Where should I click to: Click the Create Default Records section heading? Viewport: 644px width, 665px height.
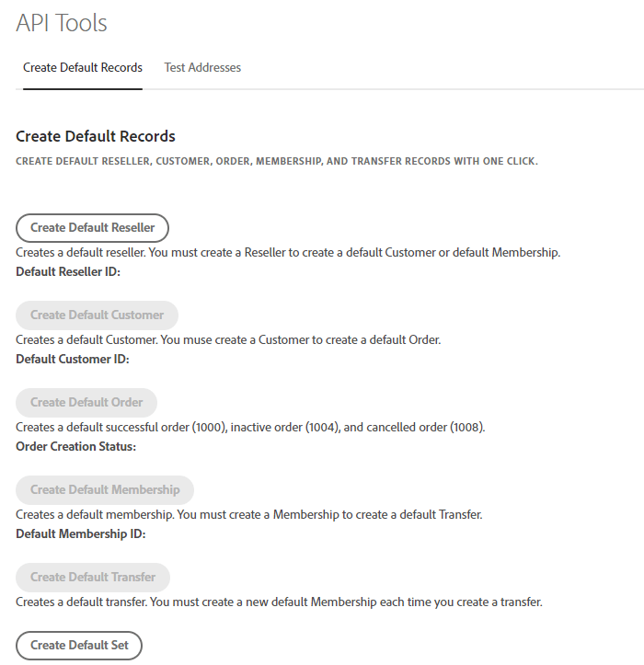96,136
